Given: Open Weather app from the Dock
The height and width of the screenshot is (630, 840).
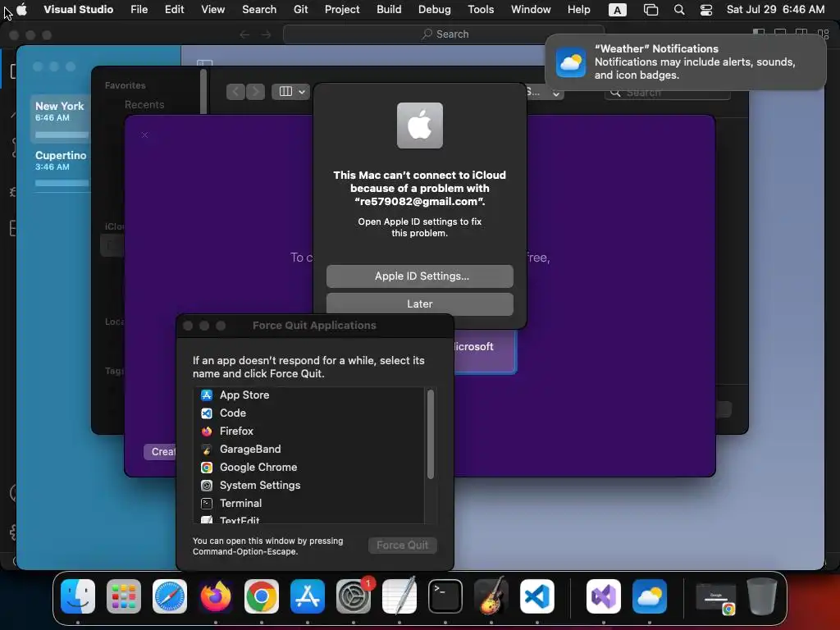Looking at the screenshot, I should pos(650,596).
